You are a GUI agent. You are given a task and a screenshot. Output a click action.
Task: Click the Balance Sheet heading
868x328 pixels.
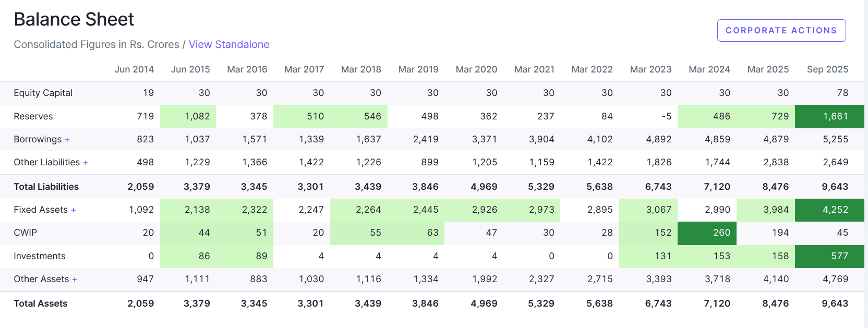pos(74,19)
